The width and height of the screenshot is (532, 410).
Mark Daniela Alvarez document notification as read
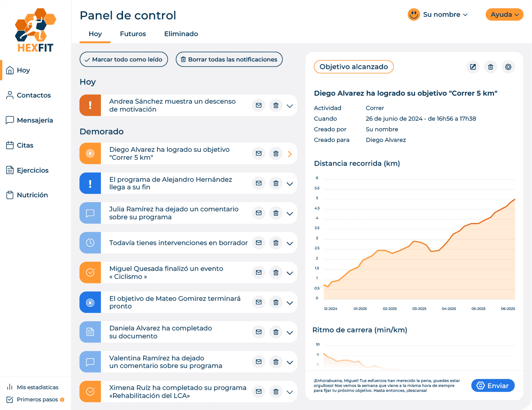pyautogui.click(x=259, y=332)
